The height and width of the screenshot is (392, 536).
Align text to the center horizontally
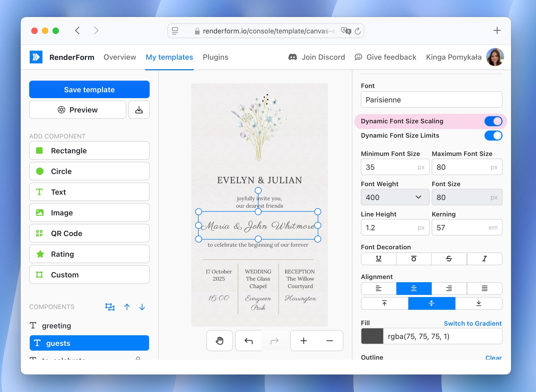pos(414,288)
